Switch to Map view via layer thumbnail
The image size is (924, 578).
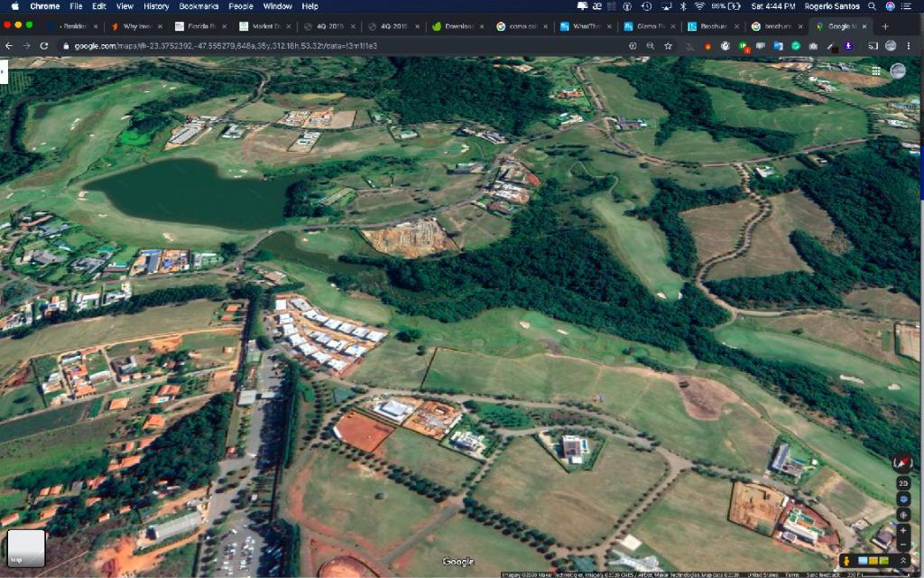click(26, 548)
